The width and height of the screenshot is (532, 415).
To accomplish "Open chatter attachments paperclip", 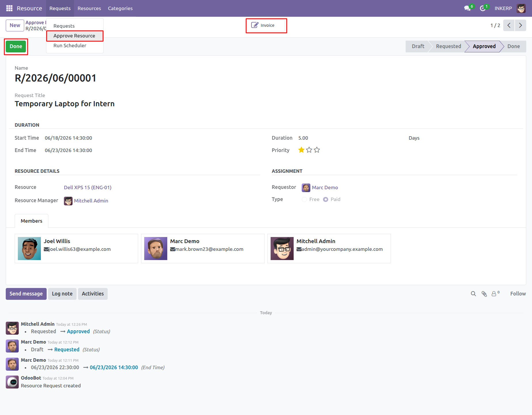I will click(484, 294).
